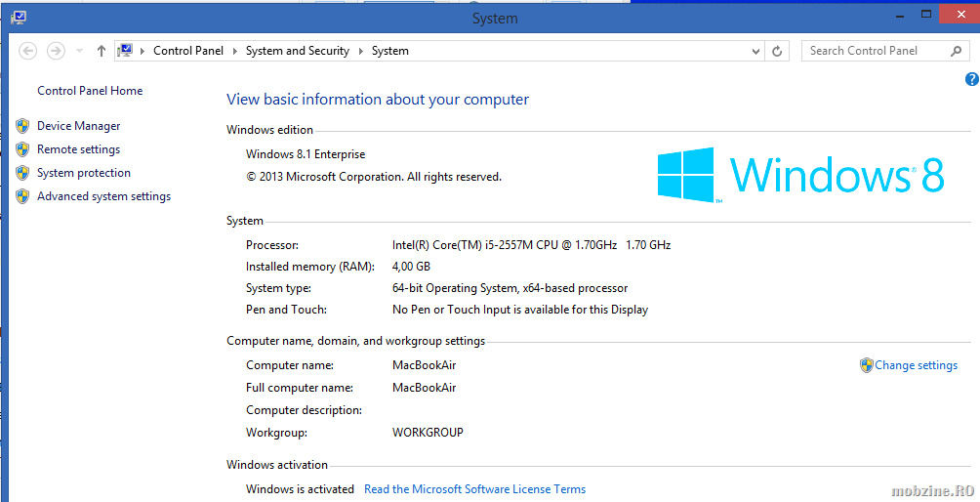Select text 'Windows 8.1 Enterprise'
The height and width of the screenshot is (502, 980).
pos(306,153)
